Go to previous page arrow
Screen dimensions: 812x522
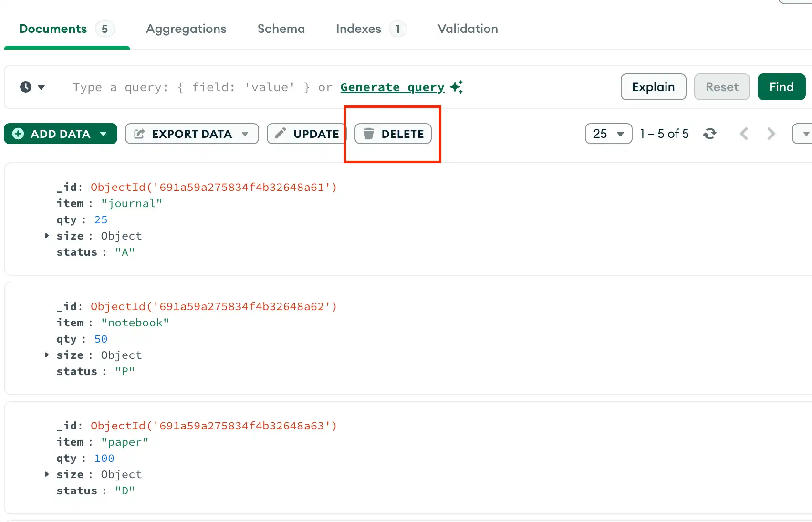coord(744,134)
